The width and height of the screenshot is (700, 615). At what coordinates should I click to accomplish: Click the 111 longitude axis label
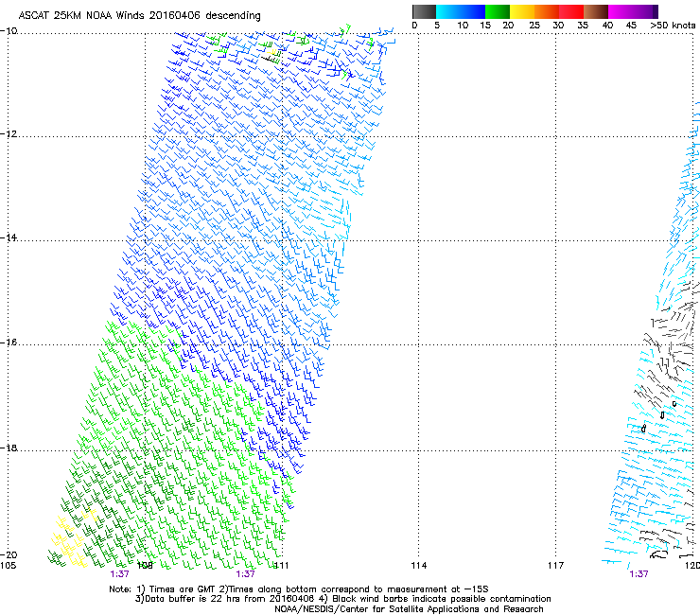[281, 566]
